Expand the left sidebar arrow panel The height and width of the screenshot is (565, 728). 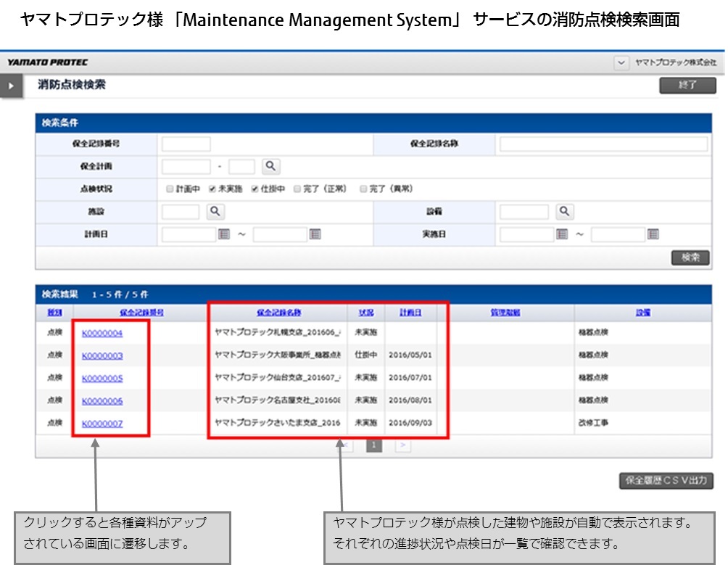[x=11, y=86]
